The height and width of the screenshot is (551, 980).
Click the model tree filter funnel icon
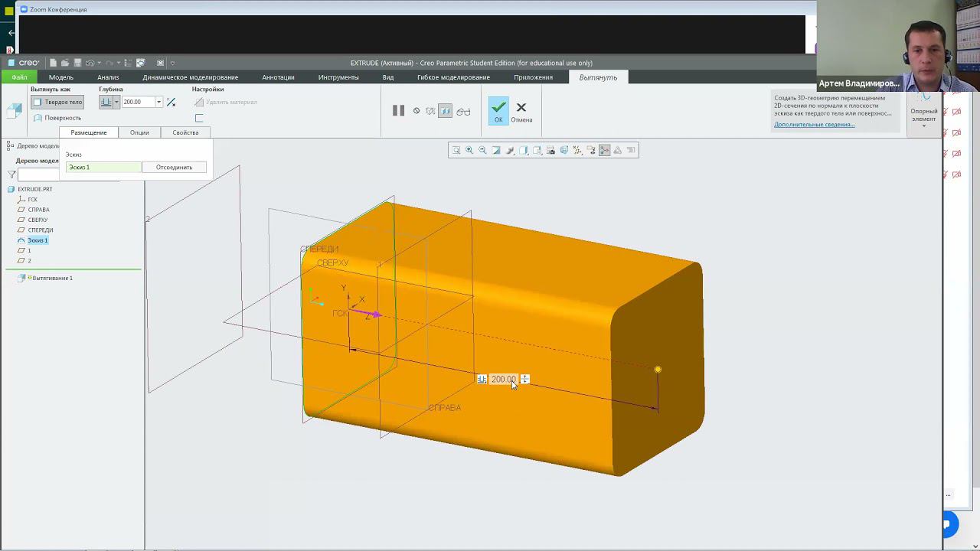pos(11,174)
